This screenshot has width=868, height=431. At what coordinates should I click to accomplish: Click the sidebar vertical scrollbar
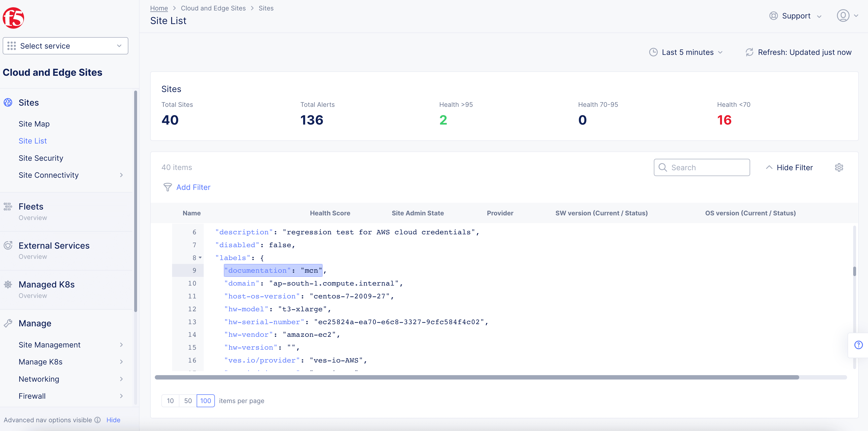135,201
